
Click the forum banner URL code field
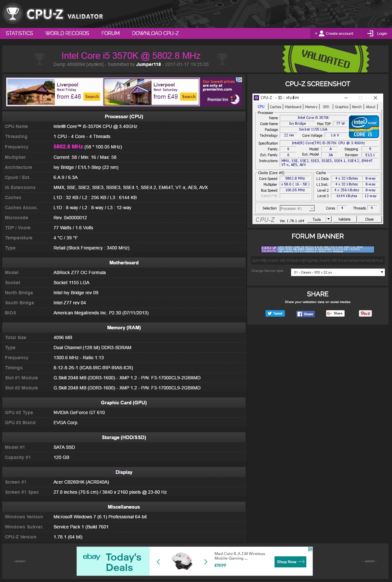(x=318, y=260)
